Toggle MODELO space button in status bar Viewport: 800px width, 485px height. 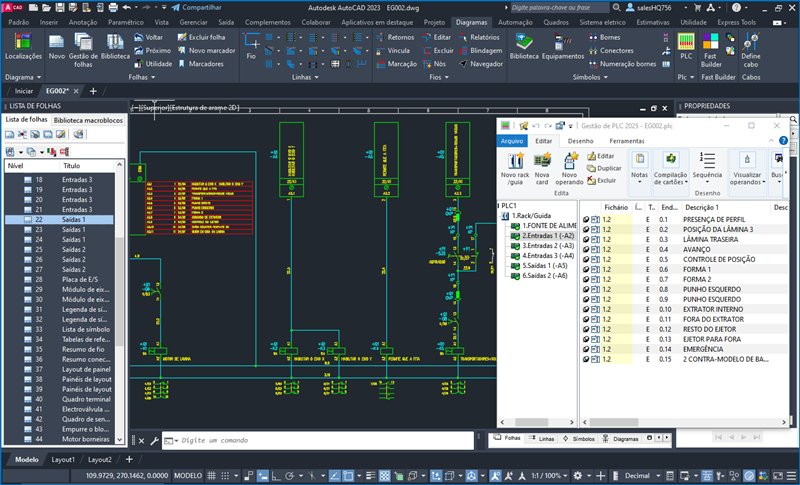coord(188,475)
